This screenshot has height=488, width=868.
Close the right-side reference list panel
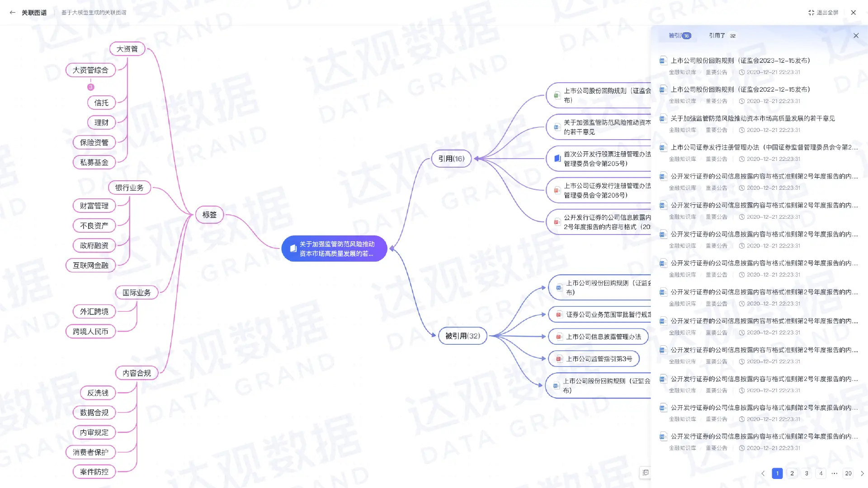tap(856, 36)
